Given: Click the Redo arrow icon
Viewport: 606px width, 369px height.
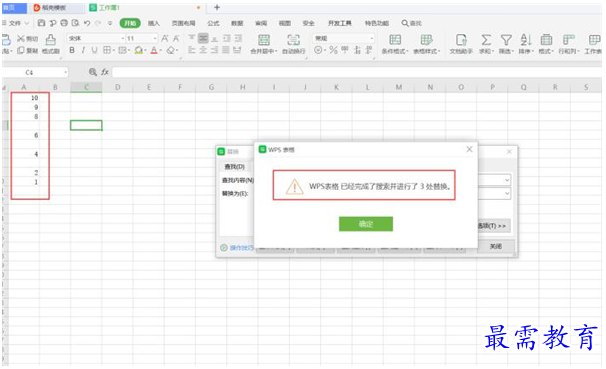Looking at the screenshot, I should click(98, 23).
